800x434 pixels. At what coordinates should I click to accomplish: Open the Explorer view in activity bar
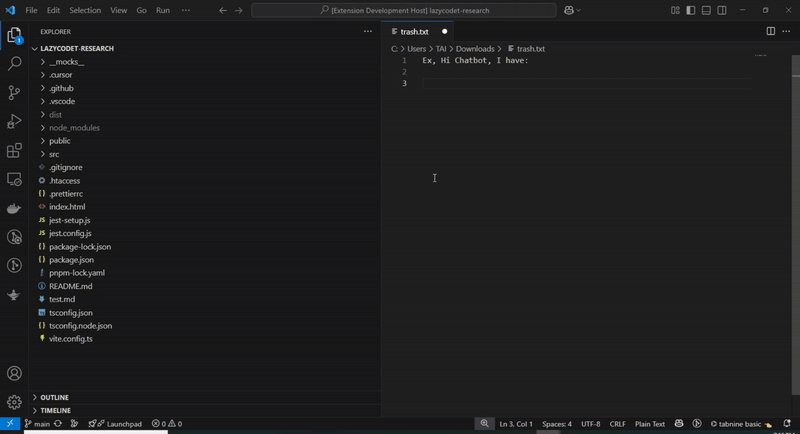click(x=14, y=35)
